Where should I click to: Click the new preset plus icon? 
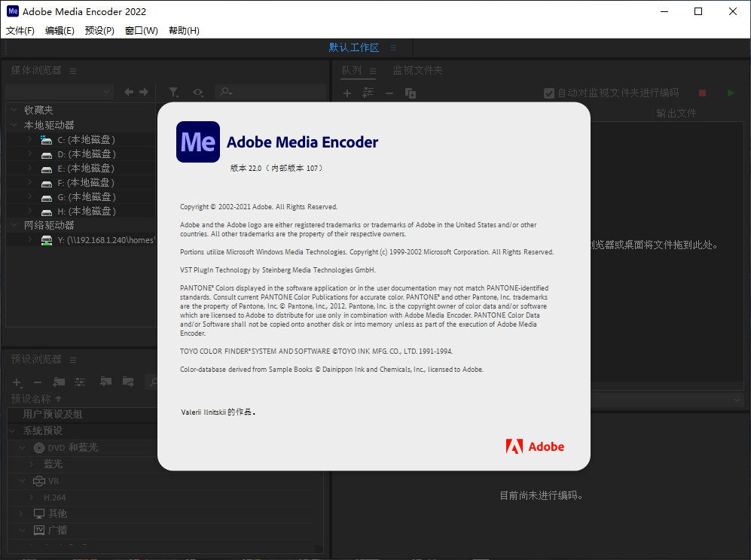[x=17, y=382]
